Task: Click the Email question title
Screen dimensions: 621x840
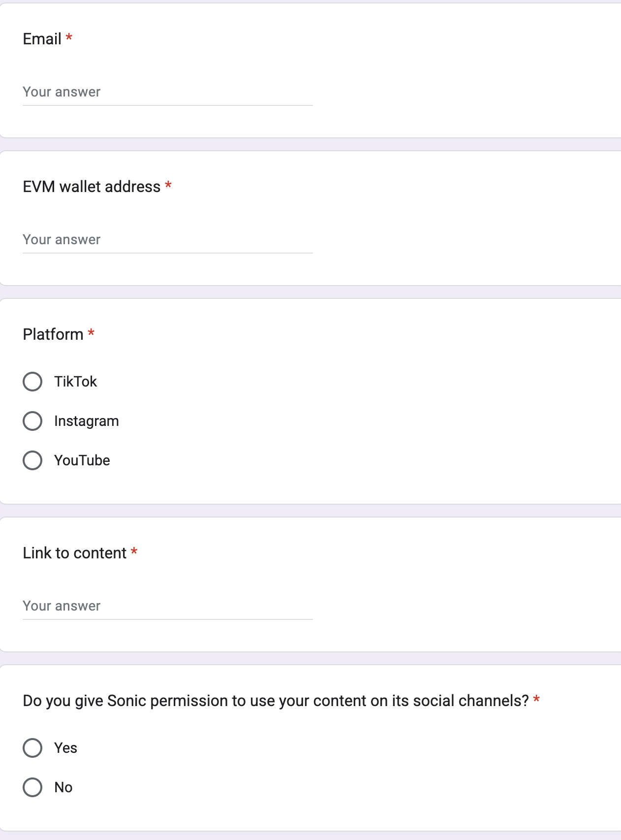Action: point(42,39)
